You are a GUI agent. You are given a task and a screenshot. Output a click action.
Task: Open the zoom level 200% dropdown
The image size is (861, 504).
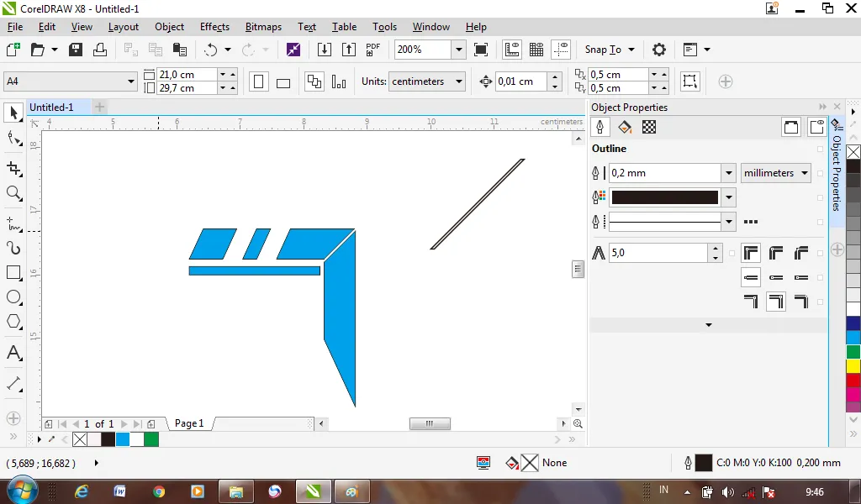point(458,50)
